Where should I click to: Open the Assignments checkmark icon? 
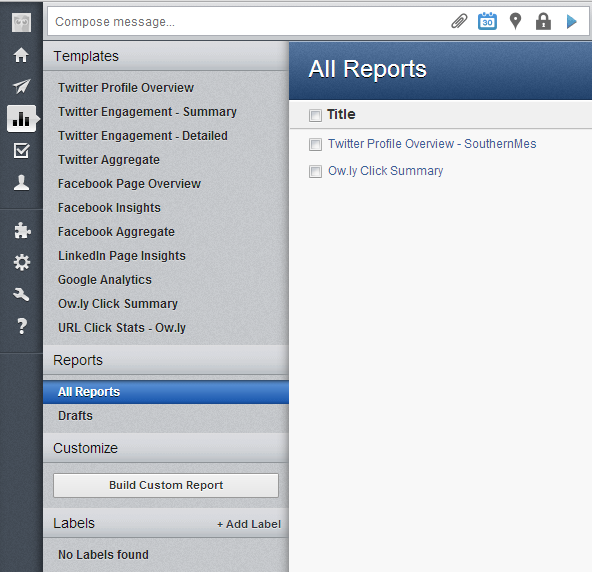click(x=21, y=150)
